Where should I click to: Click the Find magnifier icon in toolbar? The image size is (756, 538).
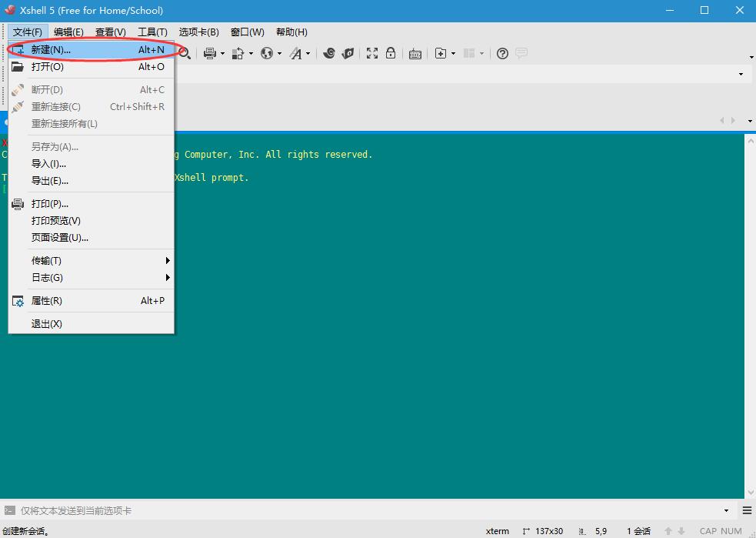tap(185, 53)
